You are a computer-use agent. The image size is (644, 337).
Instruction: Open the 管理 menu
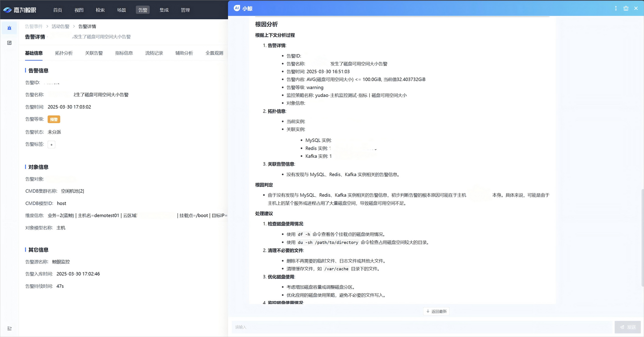pos(185,10)
